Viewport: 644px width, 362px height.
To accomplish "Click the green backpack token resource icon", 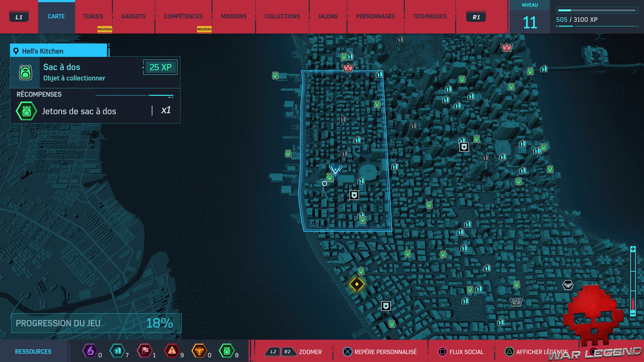I will click(x=227, y=351).
